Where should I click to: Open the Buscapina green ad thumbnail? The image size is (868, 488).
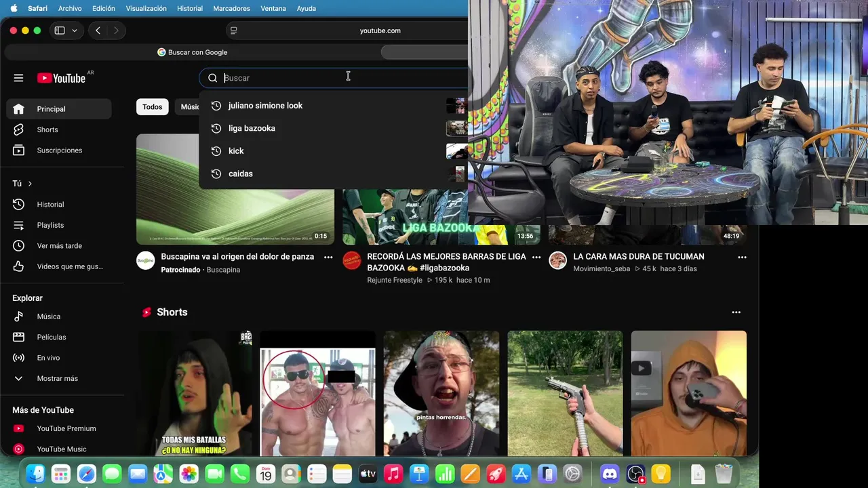tap(235, 189)
